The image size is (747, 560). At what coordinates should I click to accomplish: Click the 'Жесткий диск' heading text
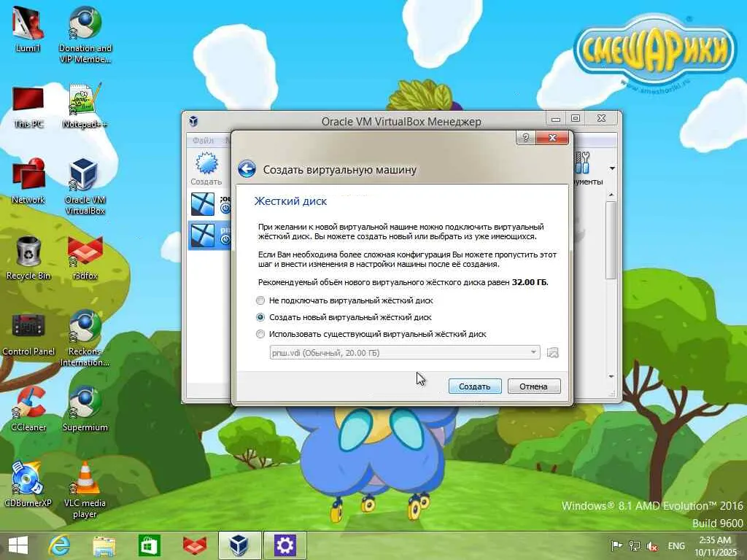coord(290,201)
